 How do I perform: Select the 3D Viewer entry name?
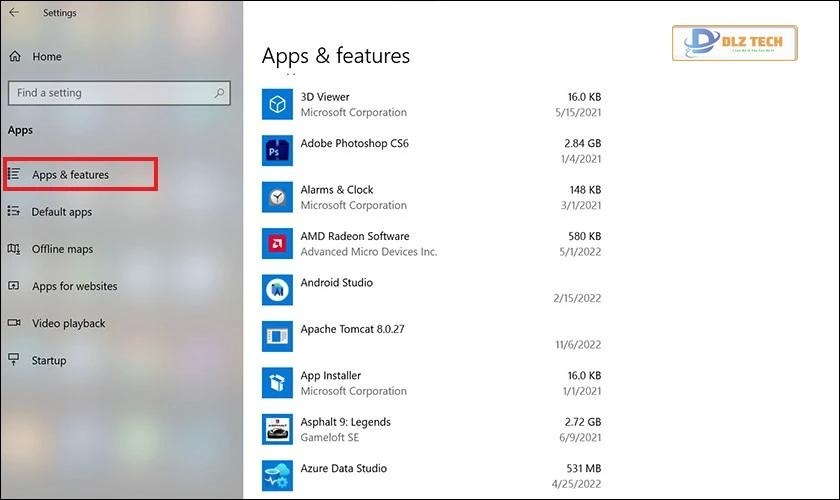tap(325, 97)
